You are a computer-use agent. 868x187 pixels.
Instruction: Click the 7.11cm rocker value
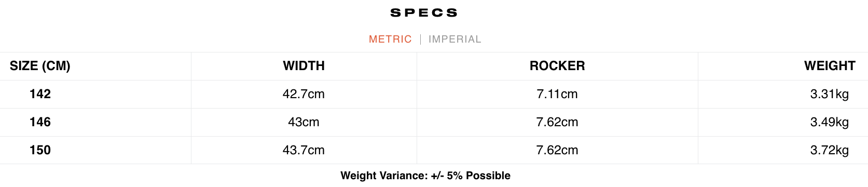tap(557, 94)
